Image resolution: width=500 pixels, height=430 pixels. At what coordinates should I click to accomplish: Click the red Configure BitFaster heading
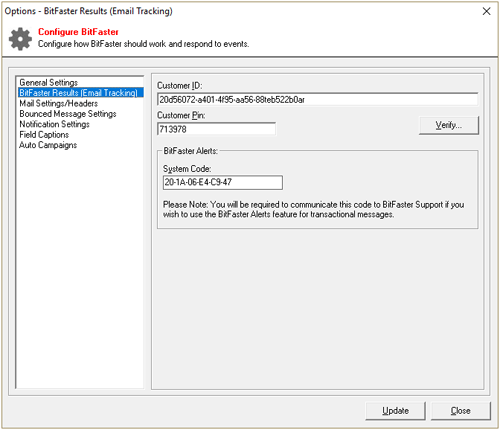78,32
